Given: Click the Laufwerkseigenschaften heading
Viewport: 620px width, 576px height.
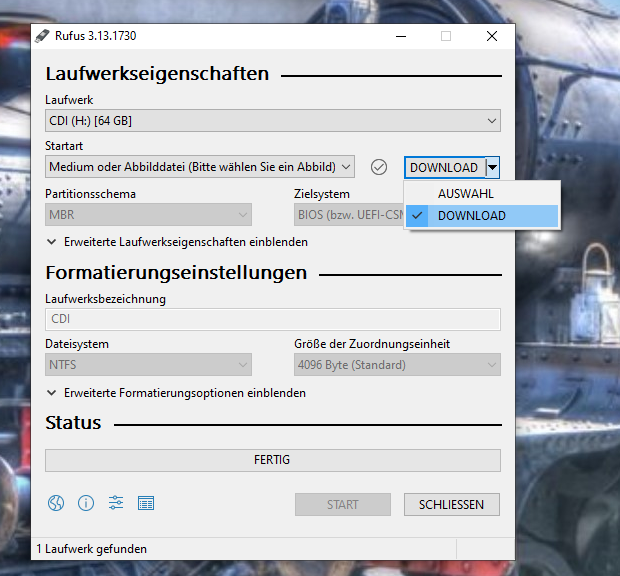Looking at the screenshot, I should tap(157, 74).
